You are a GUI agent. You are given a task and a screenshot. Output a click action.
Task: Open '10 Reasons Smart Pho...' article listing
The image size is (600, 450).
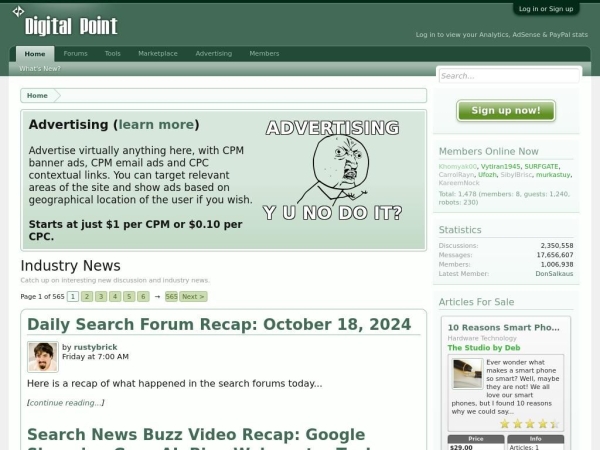503,328
